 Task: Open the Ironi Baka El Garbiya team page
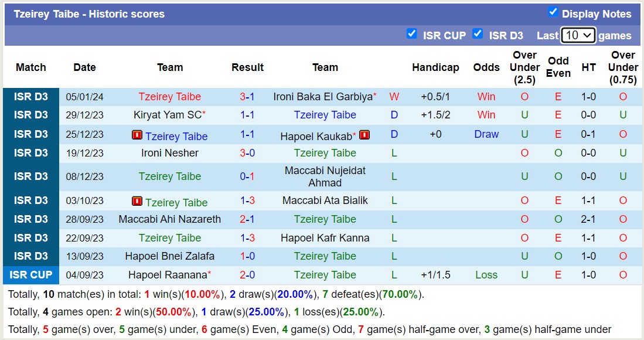[x=322, y=97]
